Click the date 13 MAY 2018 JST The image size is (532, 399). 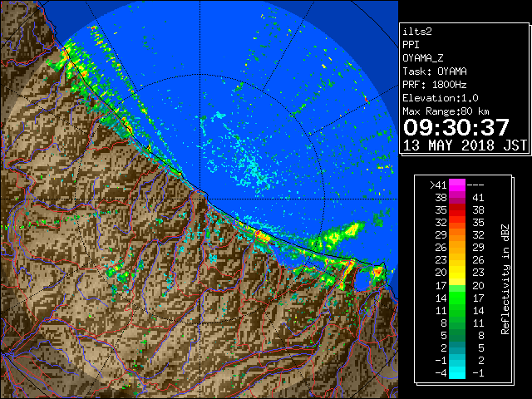465,145
